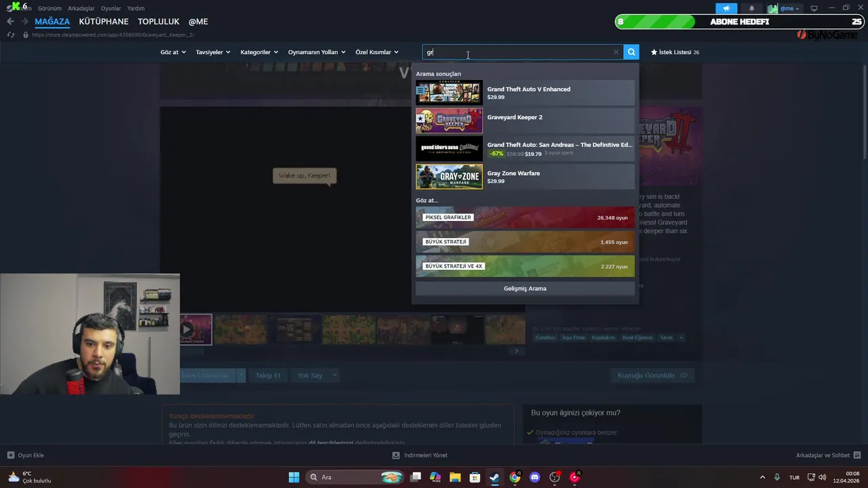Show hidden system tray icons
868x488 pixels.
[762, 477]
